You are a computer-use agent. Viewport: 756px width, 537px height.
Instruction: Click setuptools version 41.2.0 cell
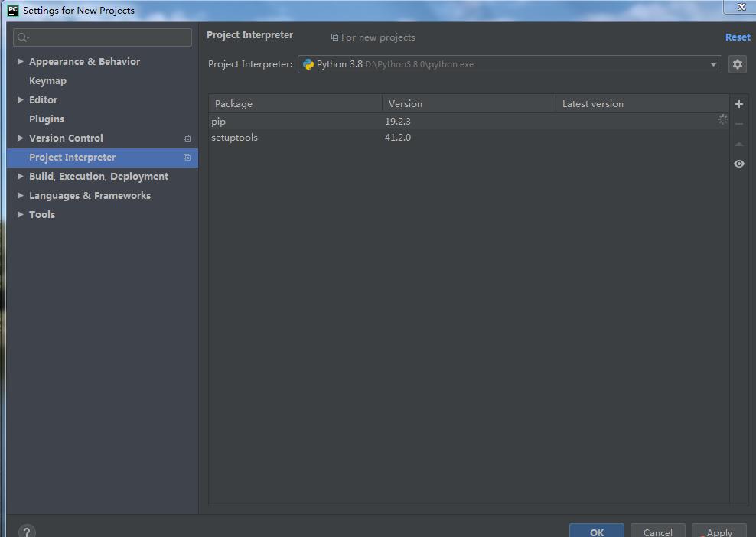tap(398, 138)
